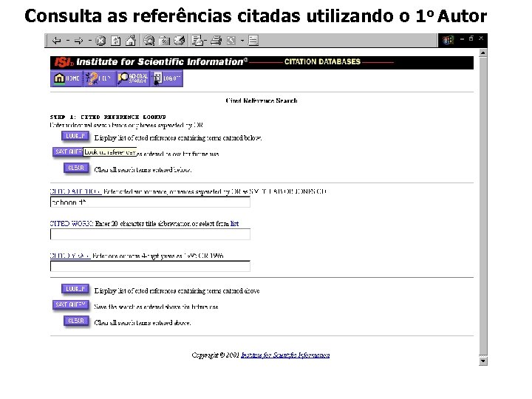
Task: Click the Cited Reference Search heading text
Action: [x=262, y=100]
